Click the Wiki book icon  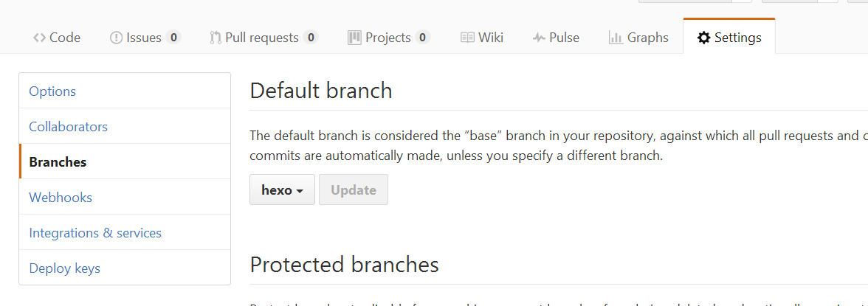pos(467,38)
